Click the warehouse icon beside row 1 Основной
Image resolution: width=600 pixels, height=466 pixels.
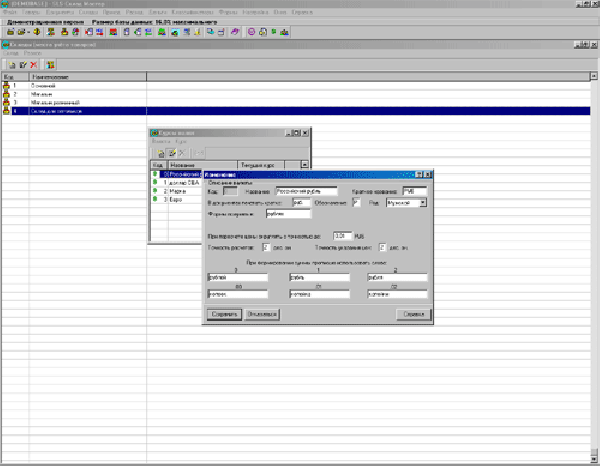(x=6, y=85)
